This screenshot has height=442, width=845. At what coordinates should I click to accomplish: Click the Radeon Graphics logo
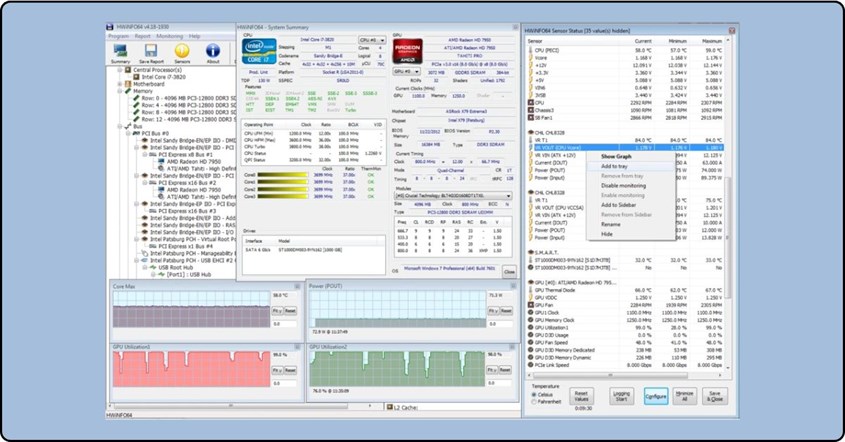pos(407,51)
